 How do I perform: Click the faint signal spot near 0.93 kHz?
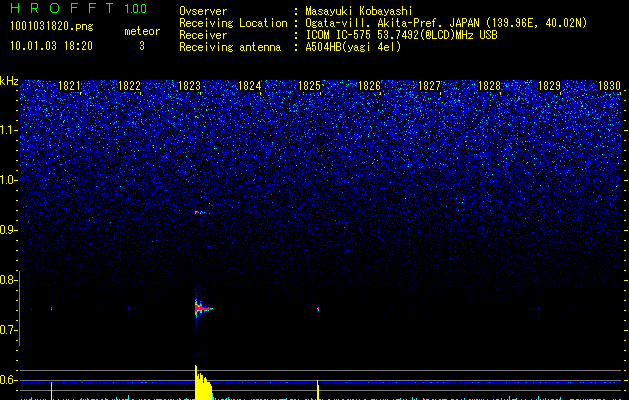tap(202, 212)
